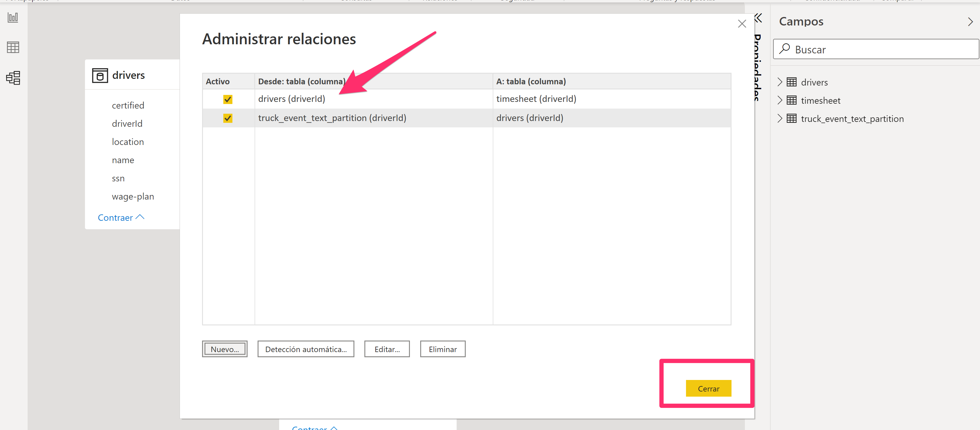Select truck_event_text_partition label in Campos list
This screenshot has height=430, width=980.
852,119
